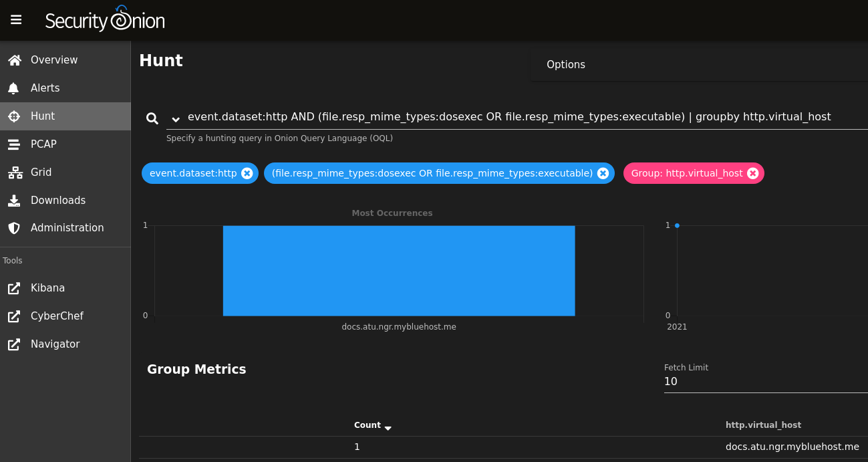The width and height of the screenshot is (868, 462).
Task: Click the mime types filter chip label
Action: click(x=432, y=173)
